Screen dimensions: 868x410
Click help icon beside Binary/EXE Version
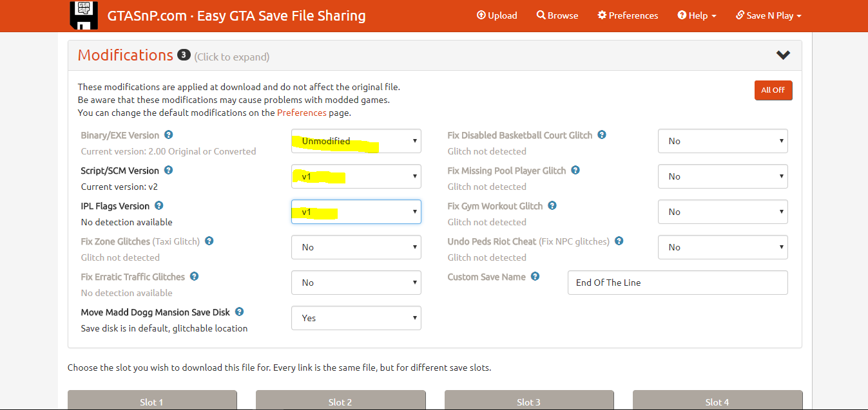(168, 135)
